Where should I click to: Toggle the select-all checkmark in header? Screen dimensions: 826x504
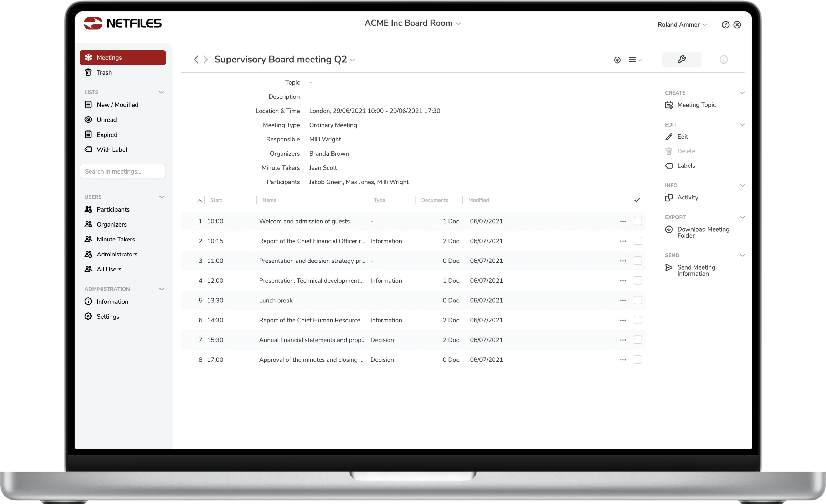coord(637,200)
